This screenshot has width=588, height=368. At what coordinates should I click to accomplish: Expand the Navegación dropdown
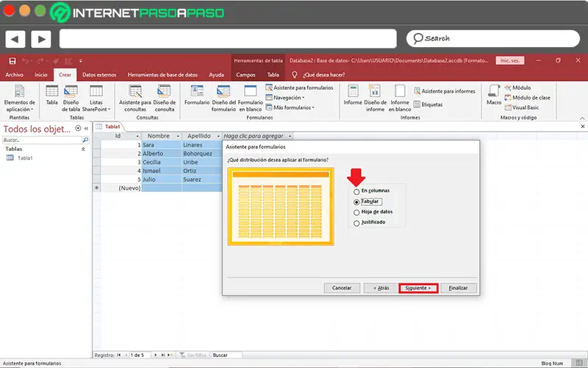pyautogui.click(x=287, y=97)
